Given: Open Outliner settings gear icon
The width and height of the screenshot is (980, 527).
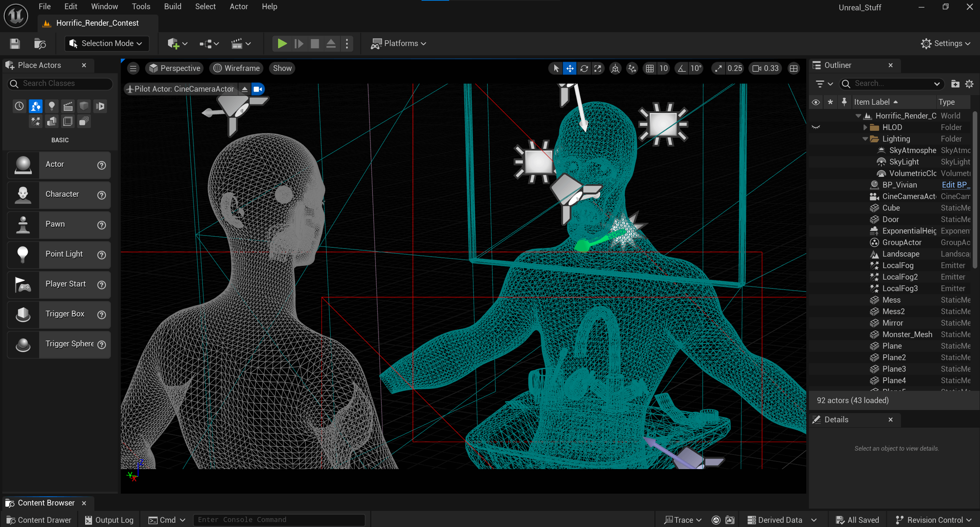Looking at the screenshot, I should pyautogui.click(x=969, y=84).
